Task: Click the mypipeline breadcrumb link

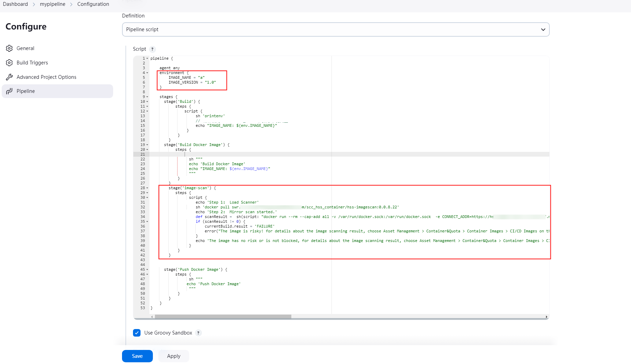Action: pyautogui.click(x=52, y=4)
